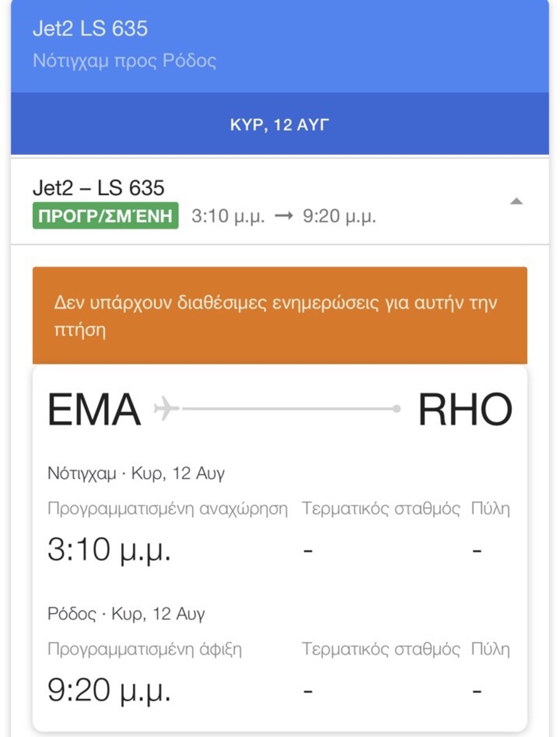Click the large 3:10 μ.μ. departure time
This screenshot has height=737, width=560.
click(x=109, y=549)
